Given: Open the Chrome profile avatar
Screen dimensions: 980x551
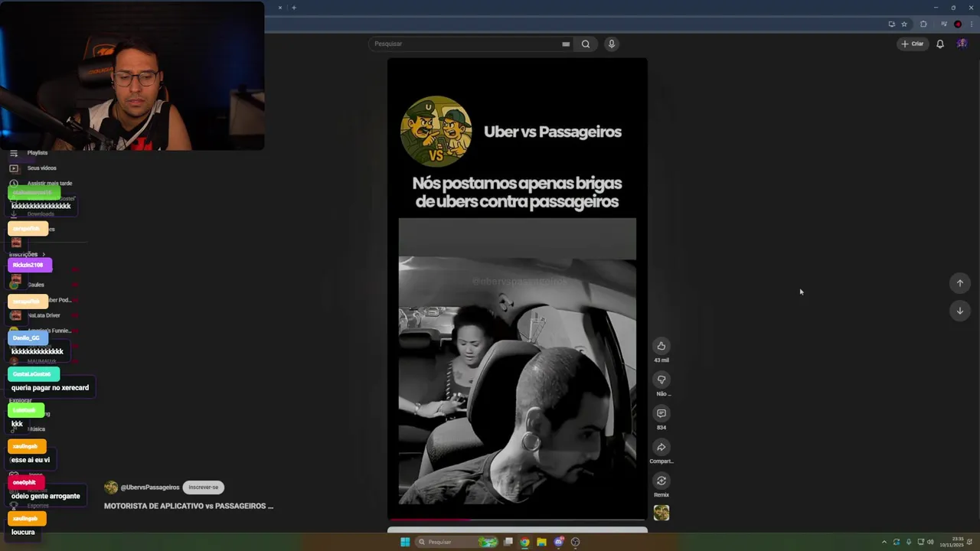Looking at the screenshot, I should click(x=958, y=24).
